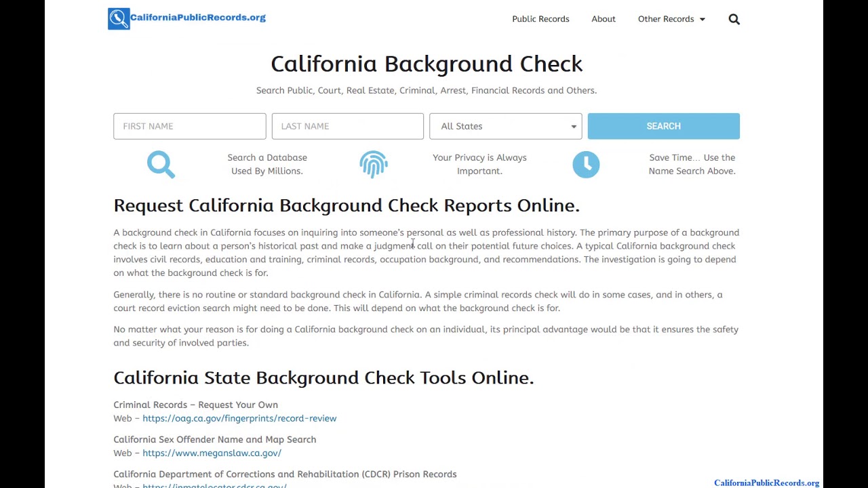The width and height of the screenshot is (868, 488).
Task: Focus the FIRST NAME input field
Action: 190,126
